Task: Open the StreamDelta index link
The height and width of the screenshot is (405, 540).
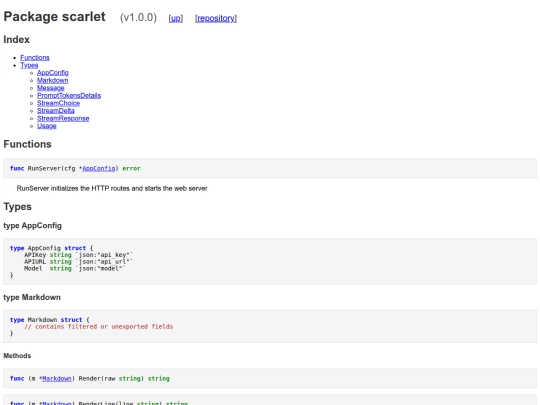Action: point(56,111)
